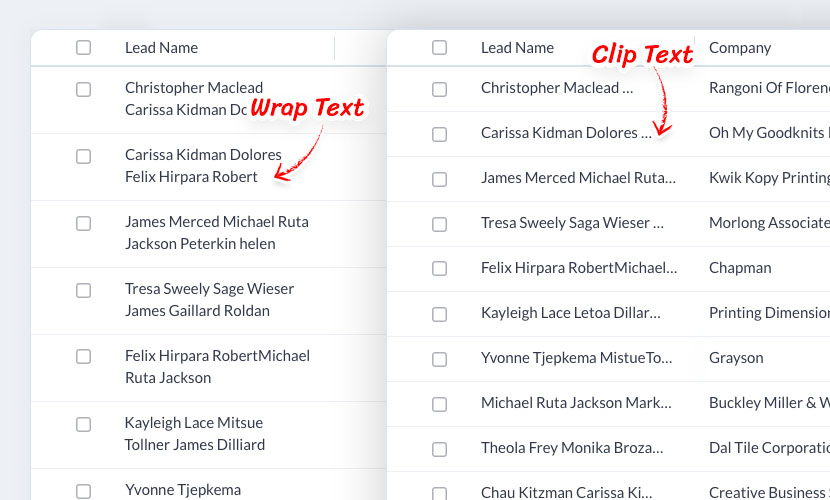Click company cell 'Chapman'
The height and width of the screenshot is (500, 830).
[740, 268]
